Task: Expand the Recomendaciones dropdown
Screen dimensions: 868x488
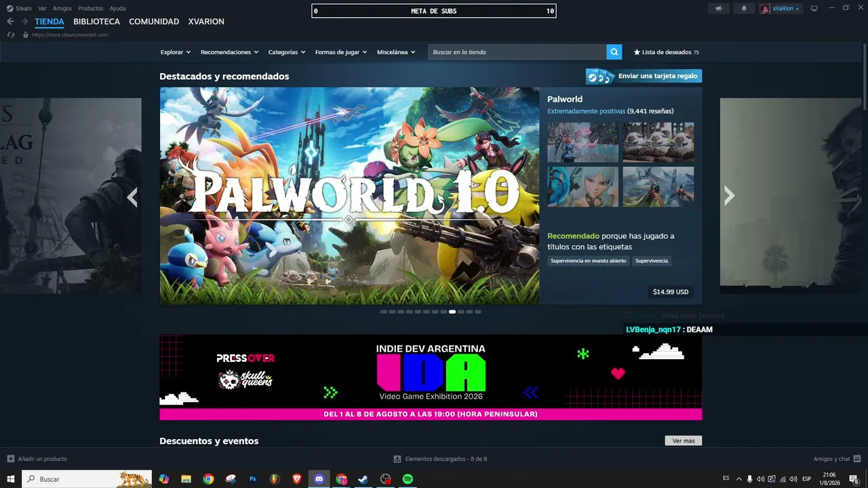Action: [230, 52]
